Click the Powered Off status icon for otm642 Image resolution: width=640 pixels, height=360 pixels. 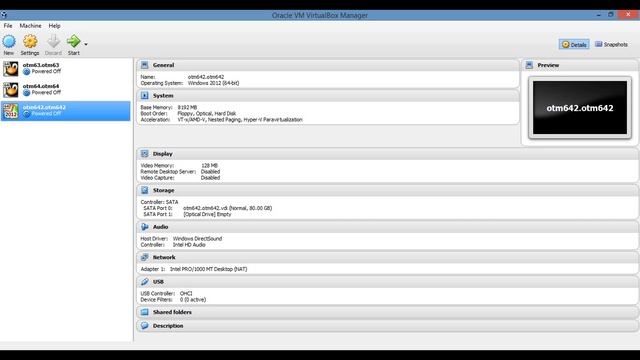coord(27,114)
